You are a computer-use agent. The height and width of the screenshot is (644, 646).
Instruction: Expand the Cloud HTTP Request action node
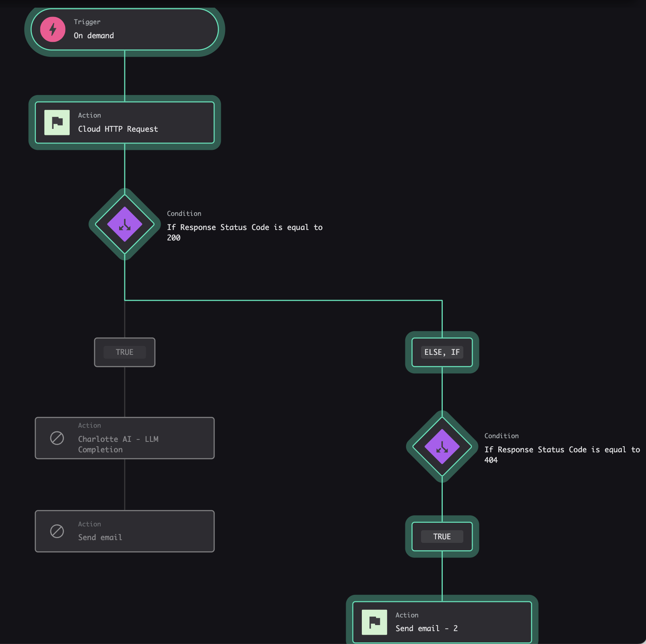[x=125, y=122]
